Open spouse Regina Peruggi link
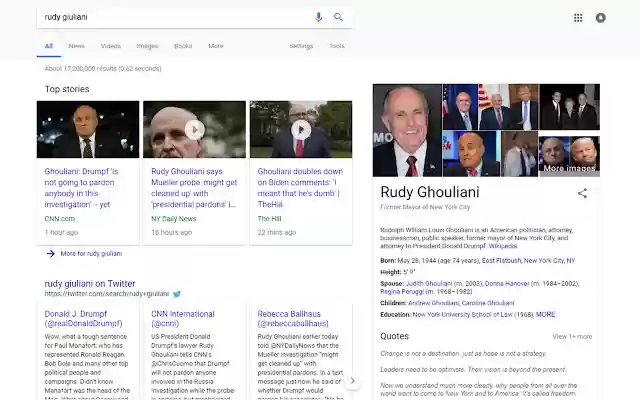 [402, 292]
